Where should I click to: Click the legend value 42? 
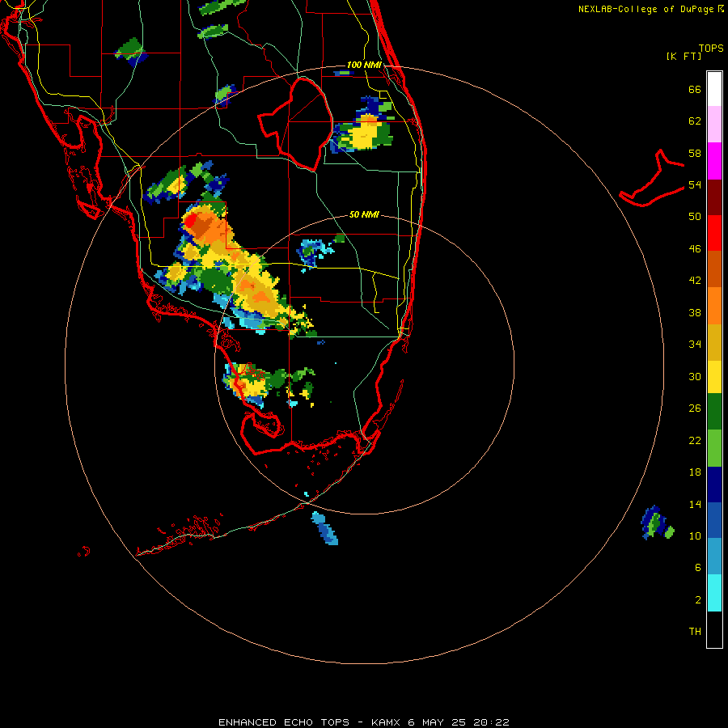695,281
